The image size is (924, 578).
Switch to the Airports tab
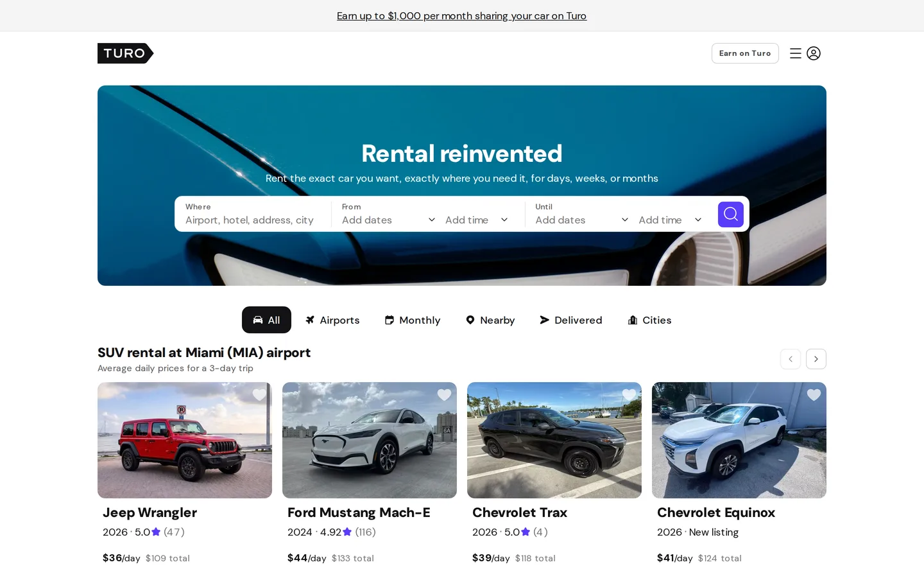(x=332, y=320)
